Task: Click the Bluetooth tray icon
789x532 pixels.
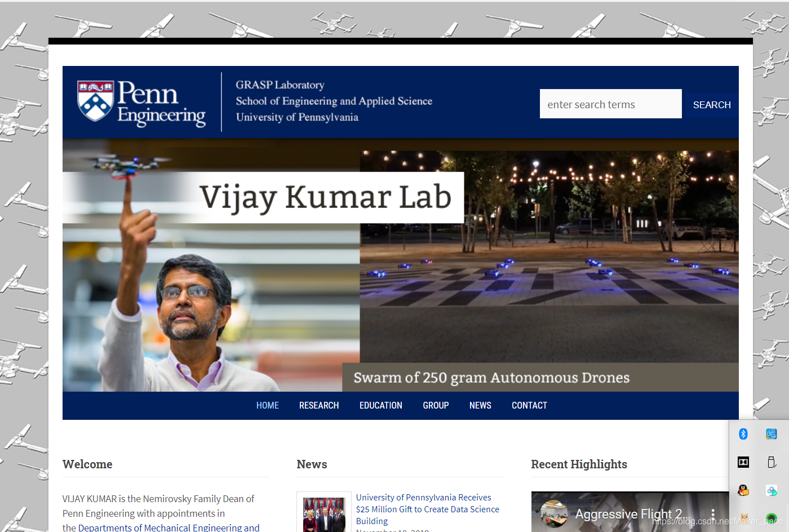Action: pyautogui.click(x=743, y=433)
